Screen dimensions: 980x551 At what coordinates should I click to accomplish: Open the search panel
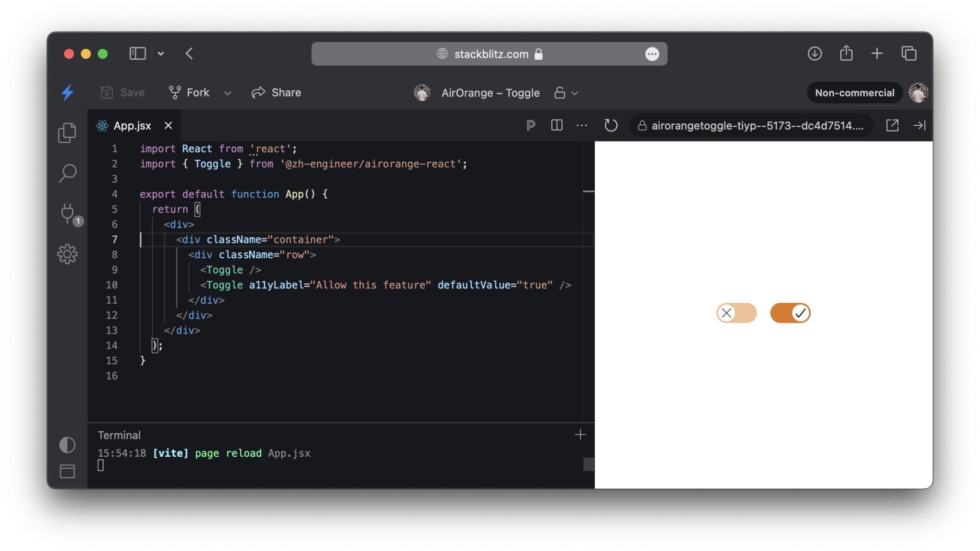67,173
